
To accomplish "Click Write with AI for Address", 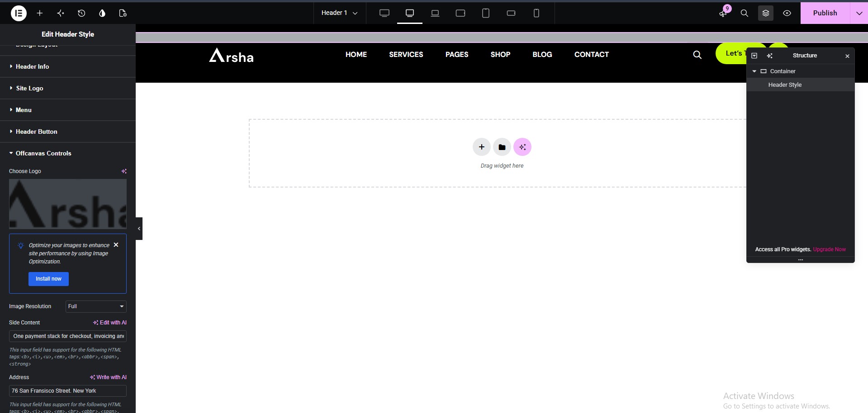I will point(108,377).
